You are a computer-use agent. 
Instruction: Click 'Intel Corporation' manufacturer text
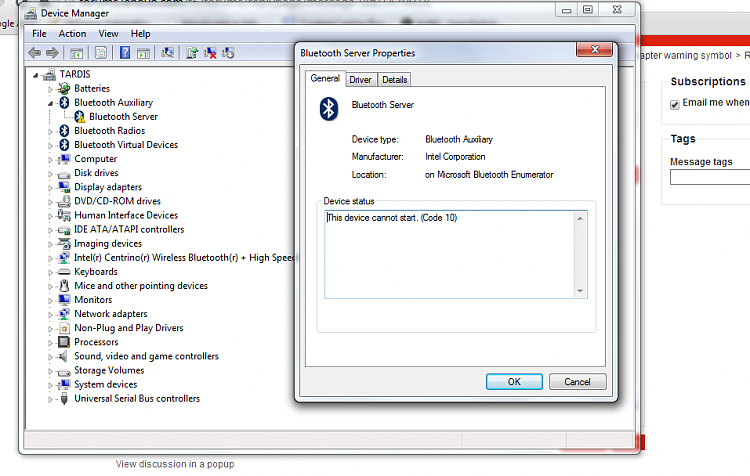pos(455,157)
